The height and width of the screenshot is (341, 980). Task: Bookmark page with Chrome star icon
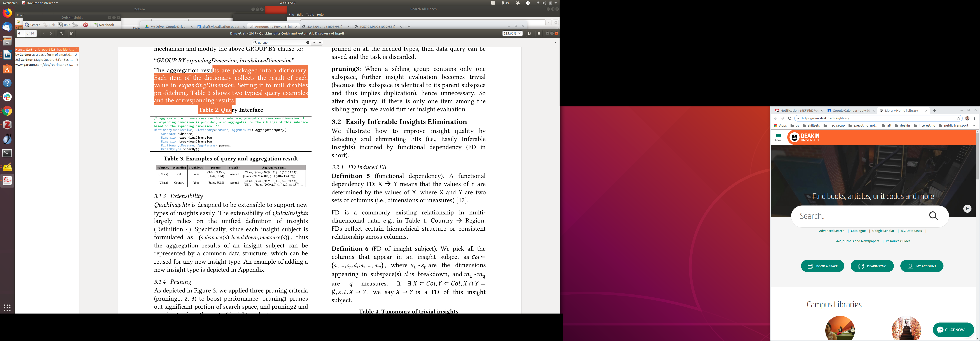click(959, 118)
